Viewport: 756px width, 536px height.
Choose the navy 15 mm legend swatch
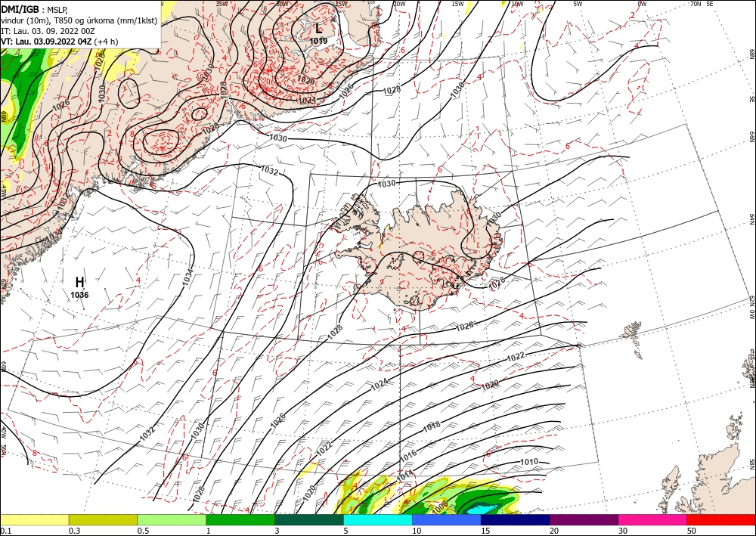pos(515,519)
